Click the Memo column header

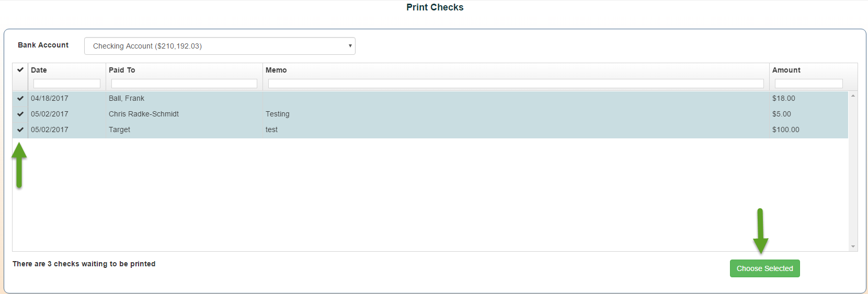point(276,70)
